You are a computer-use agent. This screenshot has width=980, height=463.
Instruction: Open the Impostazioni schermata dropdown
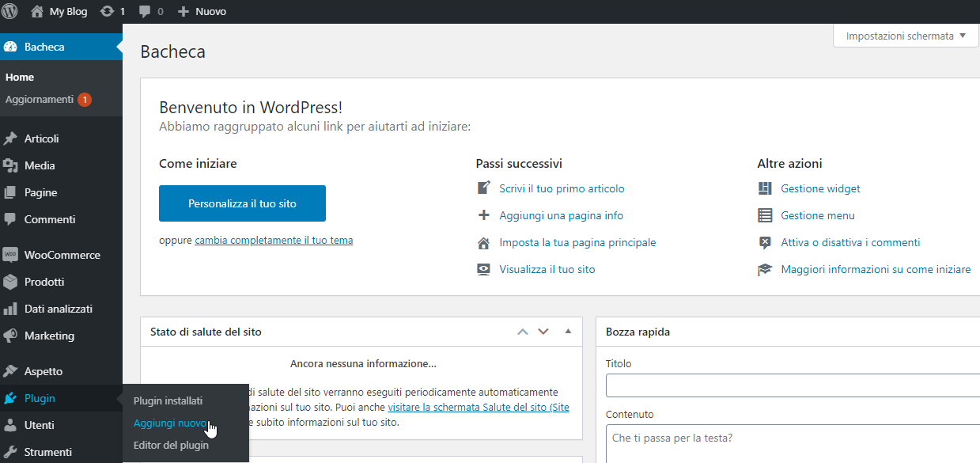906,36
